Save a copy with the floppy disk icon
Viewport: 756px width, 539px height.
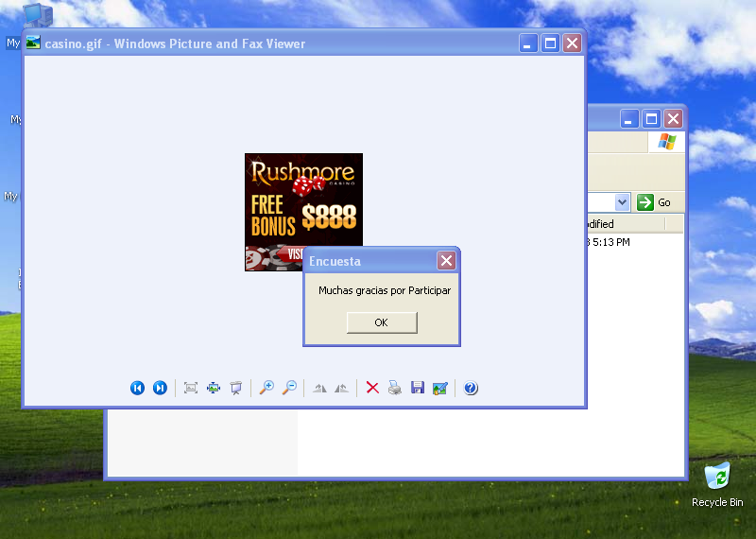418,388
